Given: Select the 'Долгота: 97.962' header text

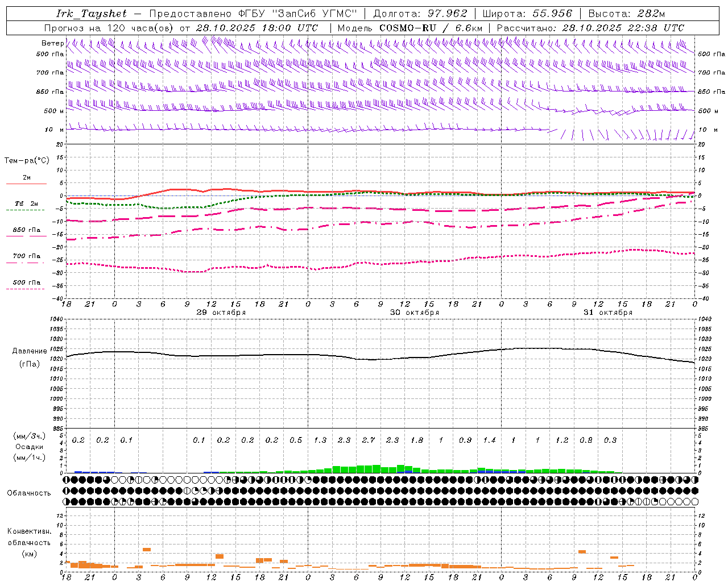Looking at the screenshot, I should tap(420, 14).
